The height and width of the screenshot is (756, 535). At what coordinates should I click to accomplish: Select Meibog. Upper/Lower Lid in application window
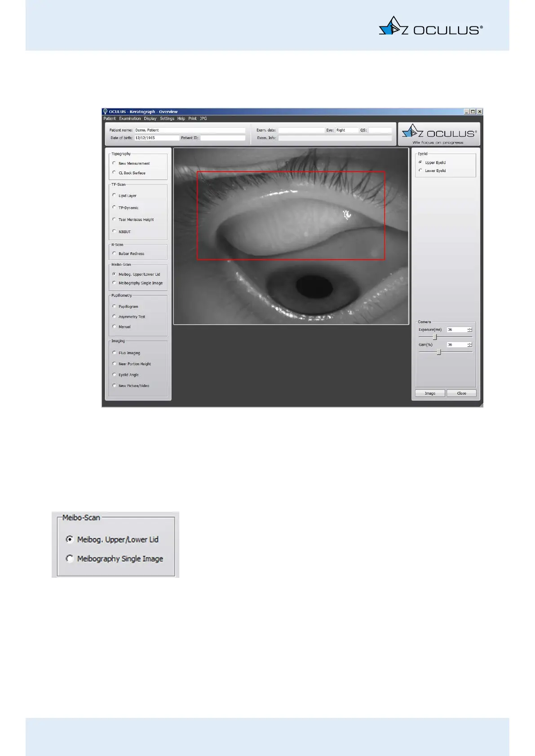tap(114, 274)
